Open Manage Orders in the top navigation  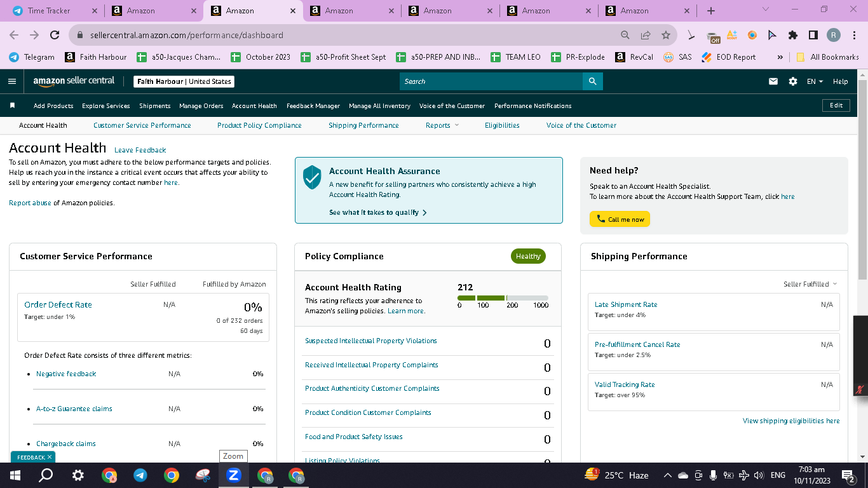tap(201, 105)
